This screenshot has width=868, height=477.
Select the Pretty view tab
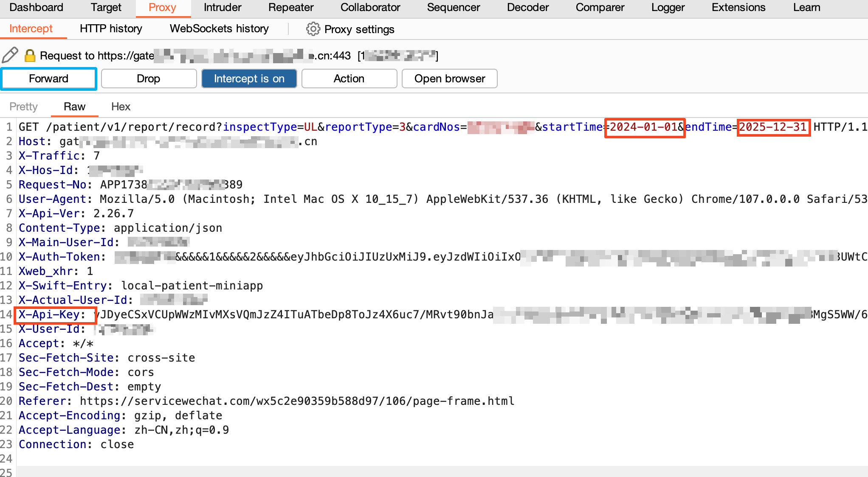(x=23, y=107)
